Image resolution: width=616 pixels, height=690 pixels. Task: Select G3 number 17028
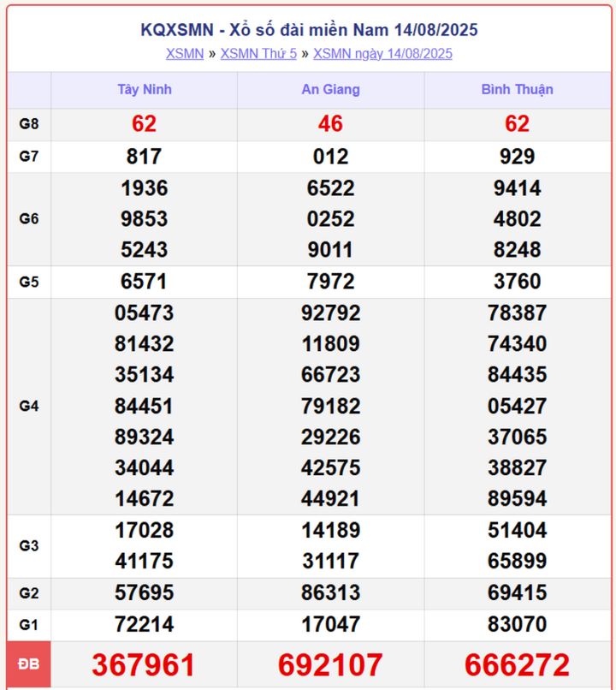coord(145,531)
